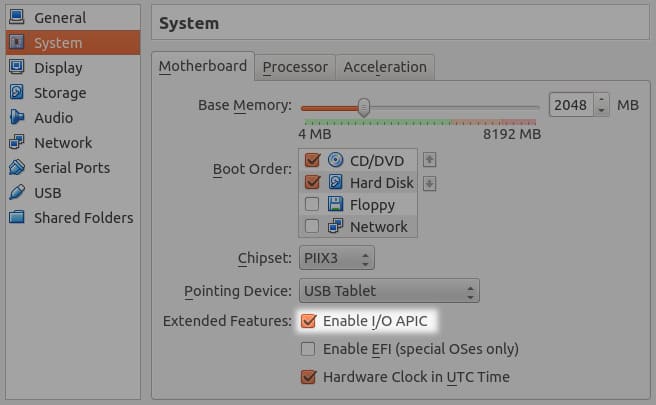The height and width of the screenshot is (405, 656).
Task: Switch to the Acceleration tab
Action: pyautogui.click(x=385, y=67)
